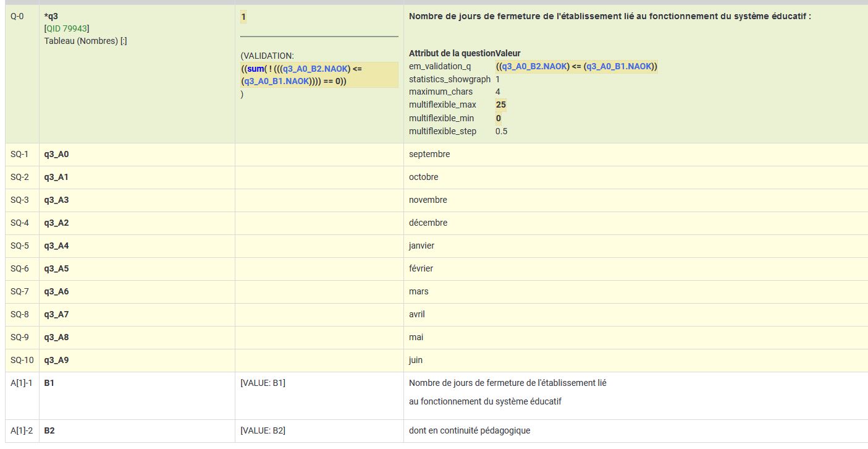Select the B1 answer code
This screenshot has height=449, width=868.
[49, 383]
